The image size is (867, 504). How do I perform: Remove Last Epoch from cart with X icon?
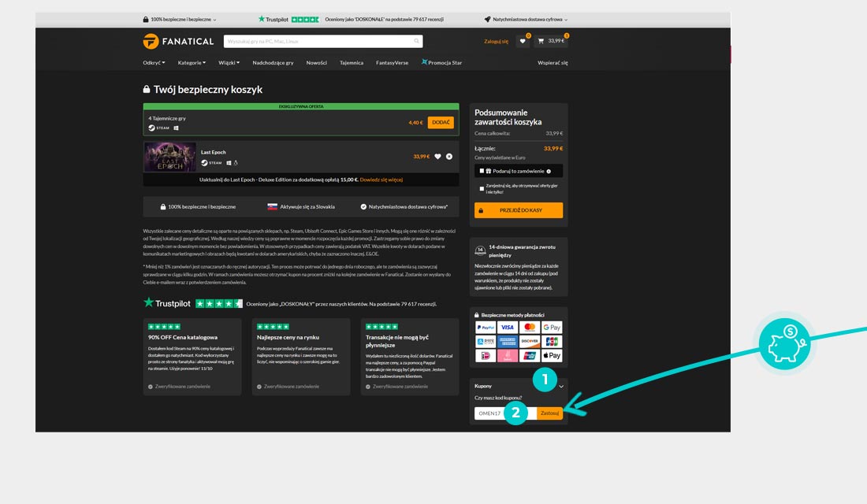click(449, 157)
